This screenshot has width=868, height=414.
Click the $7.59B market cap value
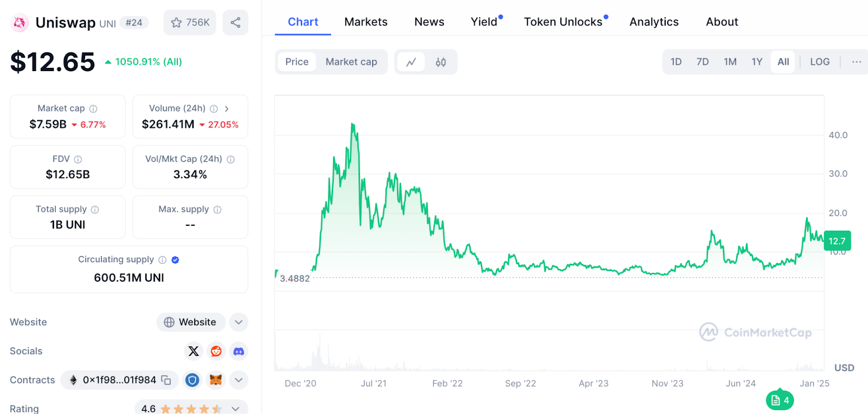coord(48,124)
